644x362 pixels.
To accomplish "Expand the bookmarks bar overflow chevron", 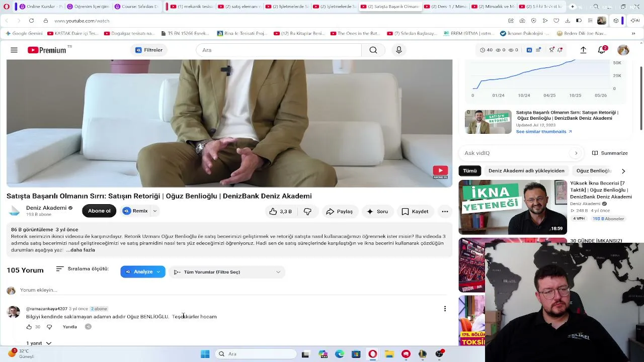I will (633, 34).
